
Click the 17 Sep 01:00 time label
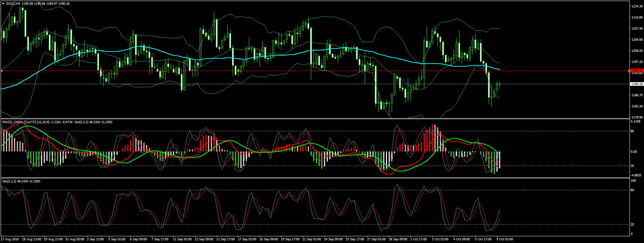pos(247,239)
